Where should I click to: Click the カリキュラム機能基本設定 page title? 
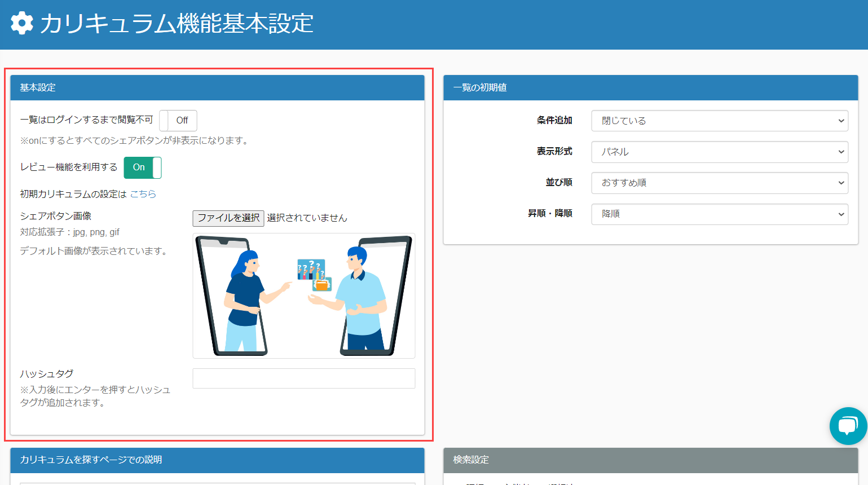177,24
